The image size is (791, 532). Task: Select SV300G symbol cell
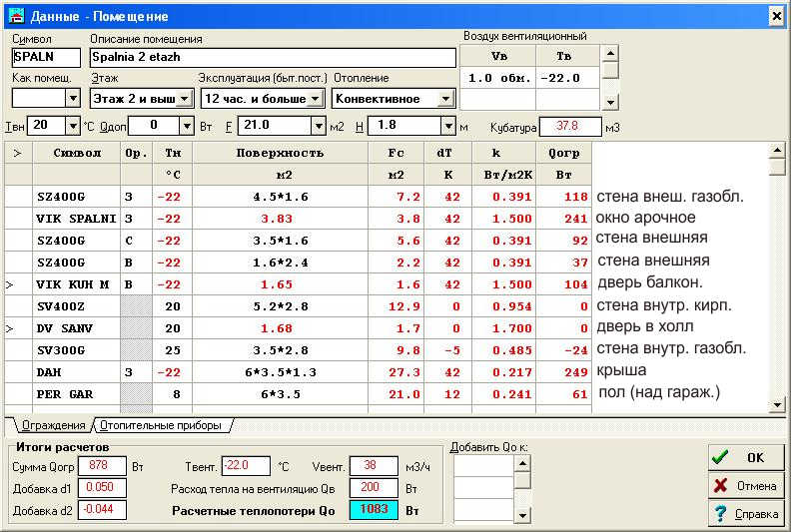77,350
